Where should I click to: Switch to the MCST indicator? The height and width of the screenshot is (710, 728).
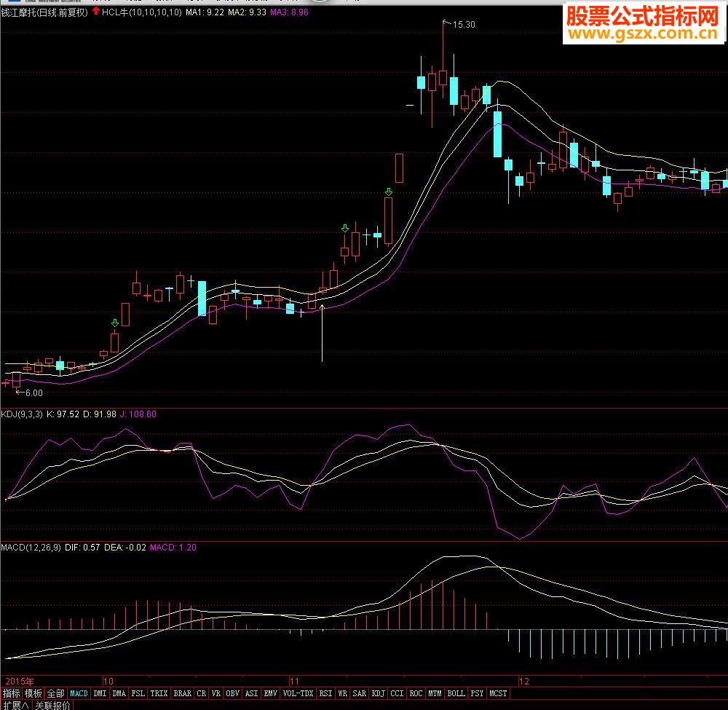(498, 693)
